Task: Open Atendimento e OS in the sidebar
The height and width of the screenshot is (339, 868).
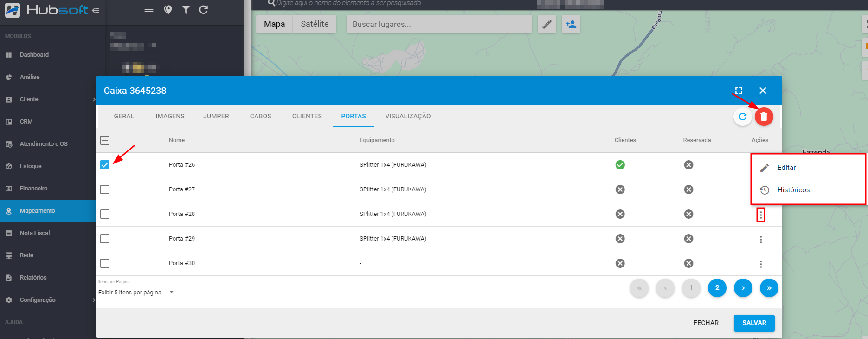Action: (x=48, y=144)
